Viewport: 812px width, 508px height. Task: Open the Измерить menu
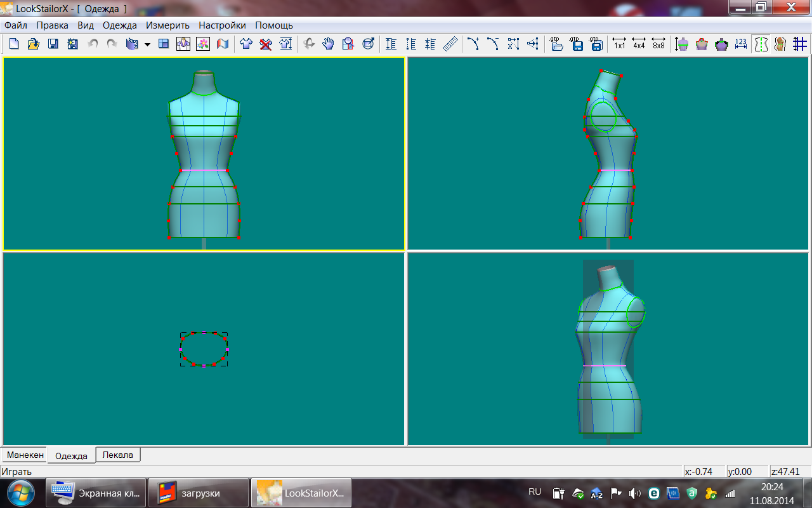(x=167, y=25)
